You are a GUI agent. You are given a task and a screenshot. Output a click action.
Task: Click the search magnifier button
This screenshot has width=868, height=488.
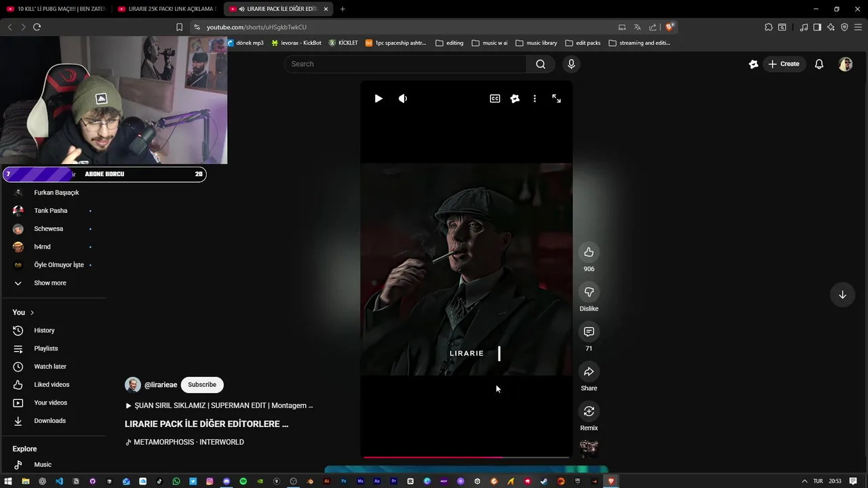click(540, 64)
